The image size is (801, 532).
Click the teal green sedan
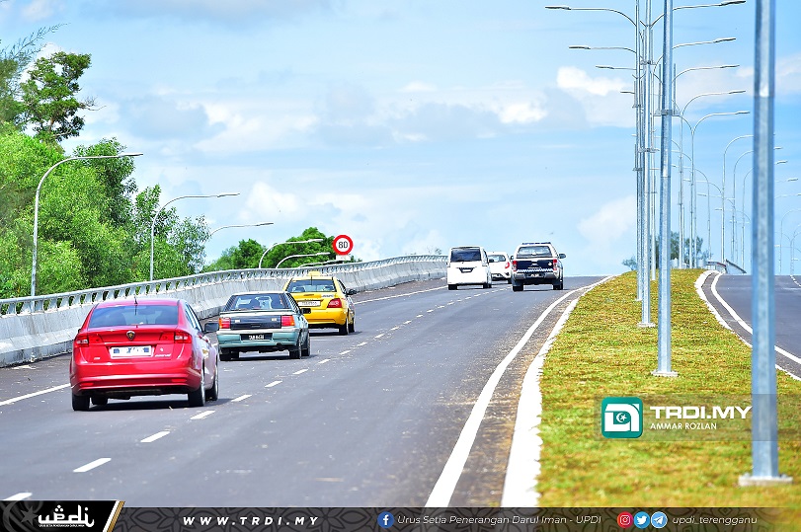click(263, 324)
